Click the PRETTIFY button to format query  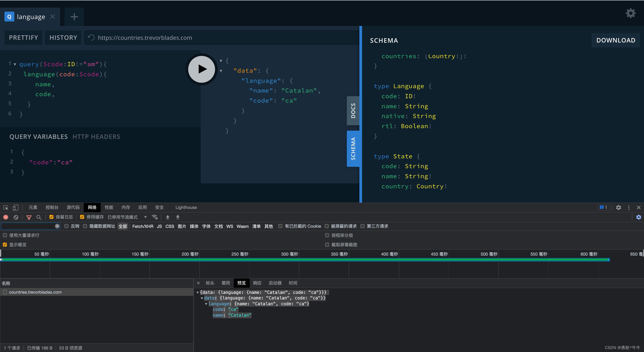[23, 38]
